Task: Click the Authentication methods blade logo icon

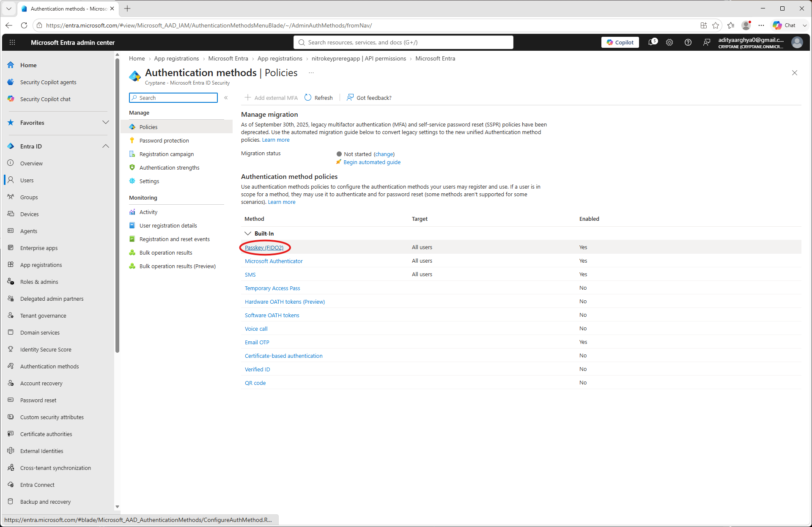Action: 135,76
